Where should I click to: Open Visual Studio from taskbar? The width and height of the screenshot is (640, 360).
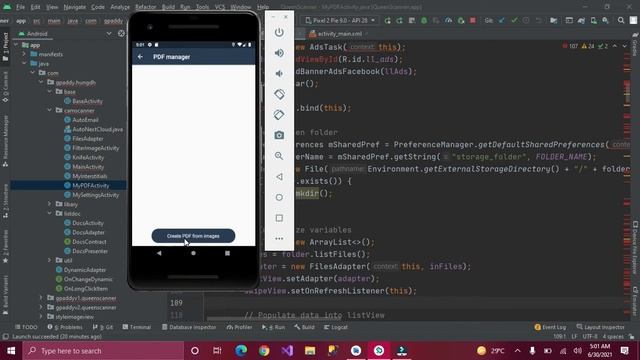pos(287,351)
